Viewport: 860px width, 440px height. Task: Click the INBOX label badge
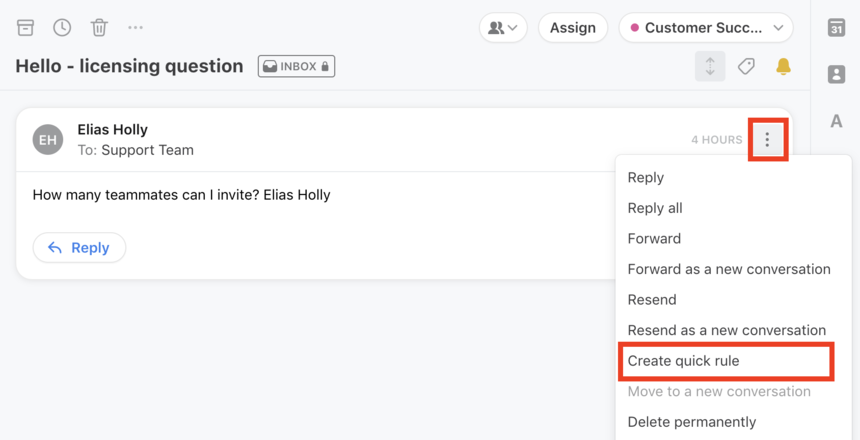pos(296,66)
